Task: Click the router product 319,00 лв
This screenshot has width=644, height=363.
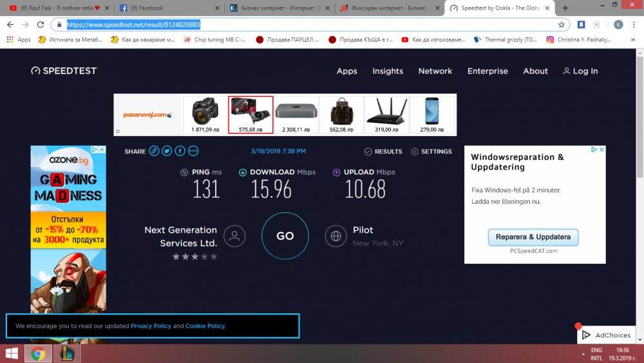Action: (386, 115)
